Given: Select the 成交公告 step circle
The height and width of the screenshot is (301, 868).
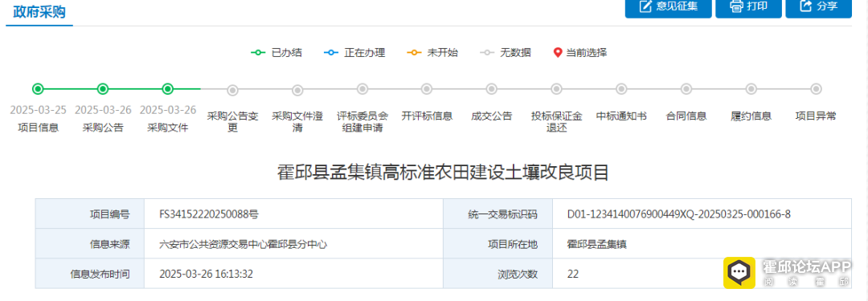Looking at the screenshot, I should tap(492, 89).
